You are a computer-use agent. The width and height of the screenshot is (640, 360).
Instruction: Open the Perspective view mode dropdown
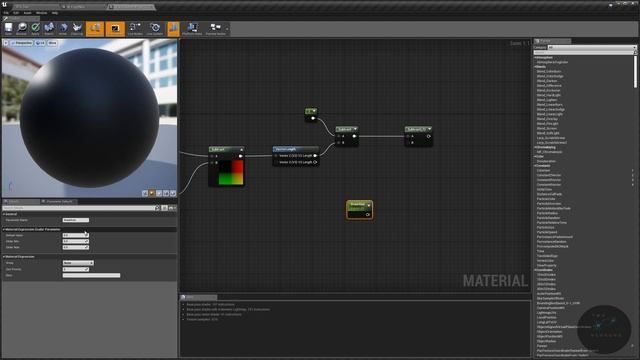click(22, 43)
